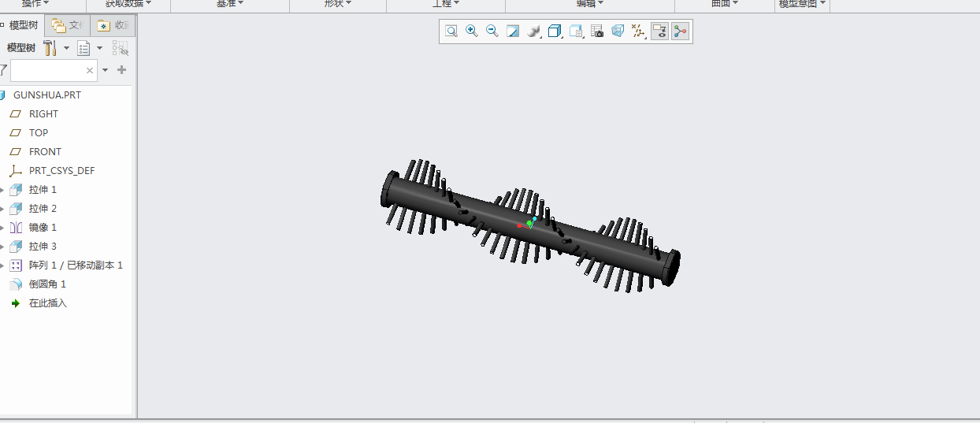Viewport: 980px width, 423px height.
Task: Select the FRONT datum plane
Action: [x=45, y=151]
